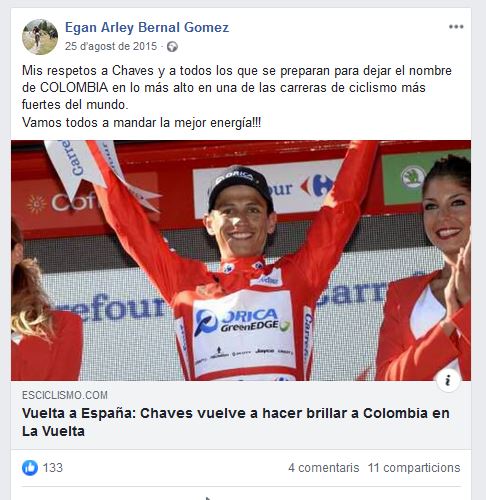This screenshot has height=500, width=486.
Task: Open the cyclist podium preview image
Action: [x=241, y=260]
